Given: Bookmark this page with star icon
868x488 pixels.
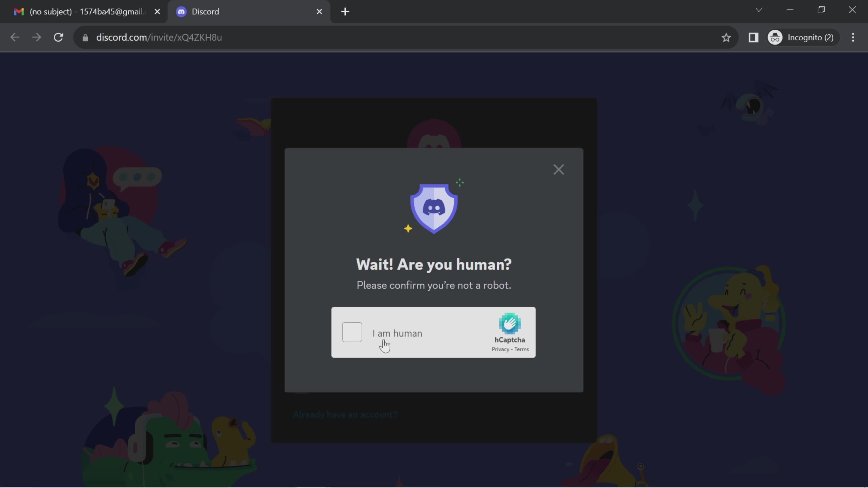Looking at the screenshot, I should [726, 37].
